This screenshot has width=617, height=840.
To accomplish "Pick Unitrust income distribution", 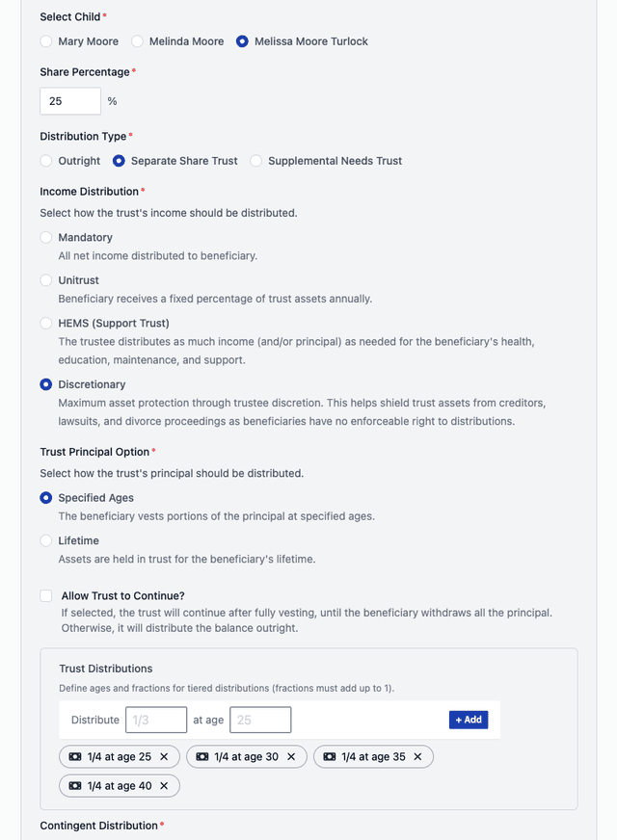I will (46, 280).
